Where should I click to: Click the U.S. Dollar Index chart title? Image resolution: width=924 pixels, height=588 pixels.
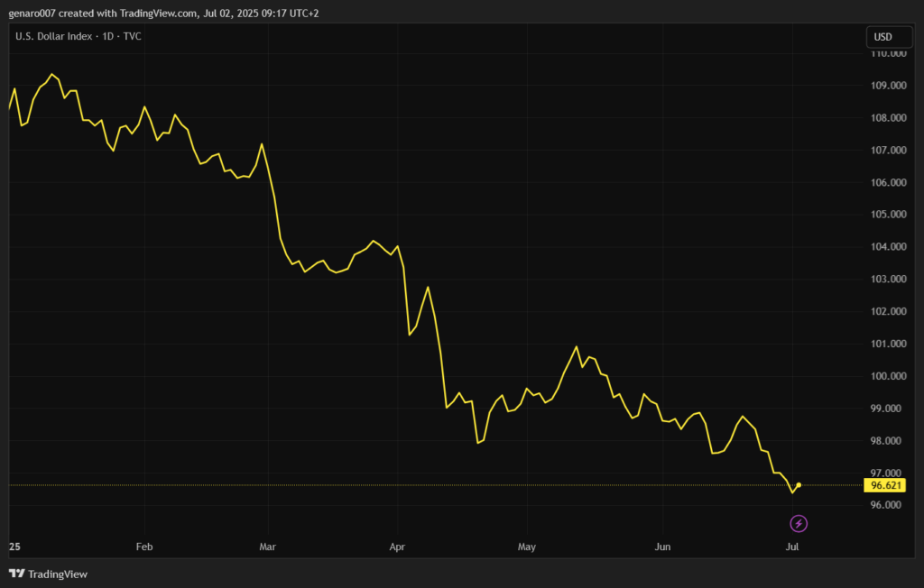[78, 36]
